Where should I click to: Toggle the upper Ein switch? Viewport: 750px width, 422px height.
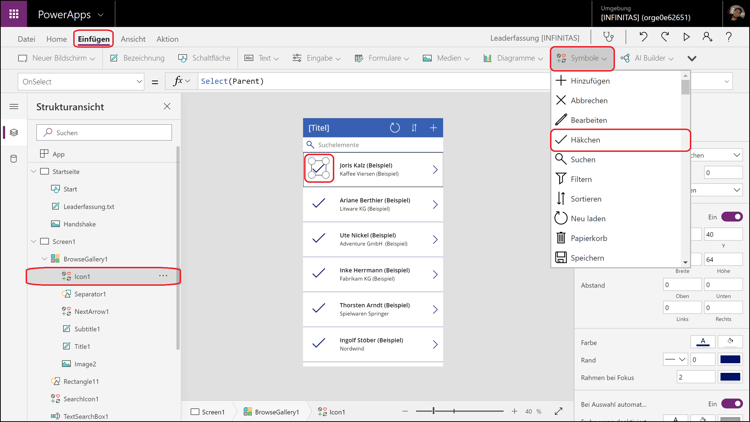pos(732,217)
